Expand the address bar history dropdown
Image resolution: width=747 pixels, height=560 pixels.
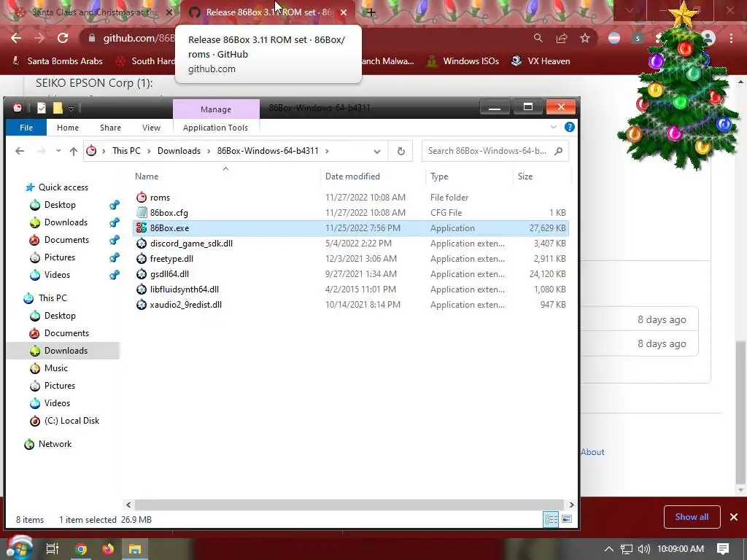[x=377, y=151]
